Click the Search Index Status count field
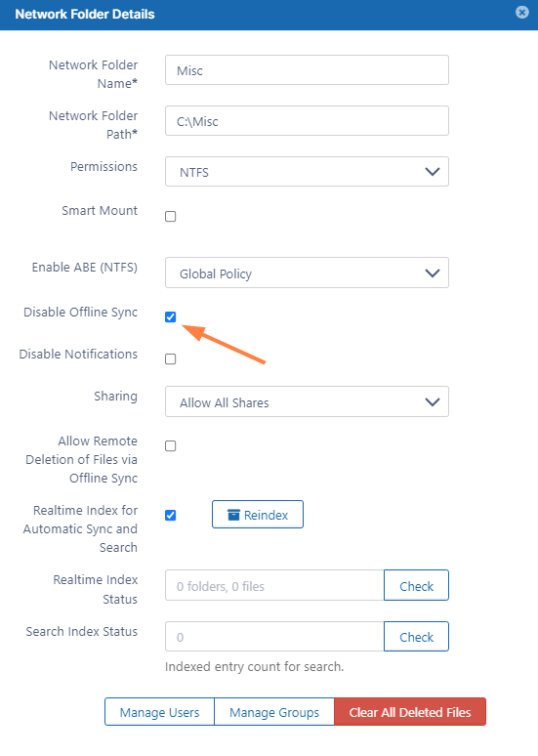The image size is (538, 756). [x=274, y=637]
